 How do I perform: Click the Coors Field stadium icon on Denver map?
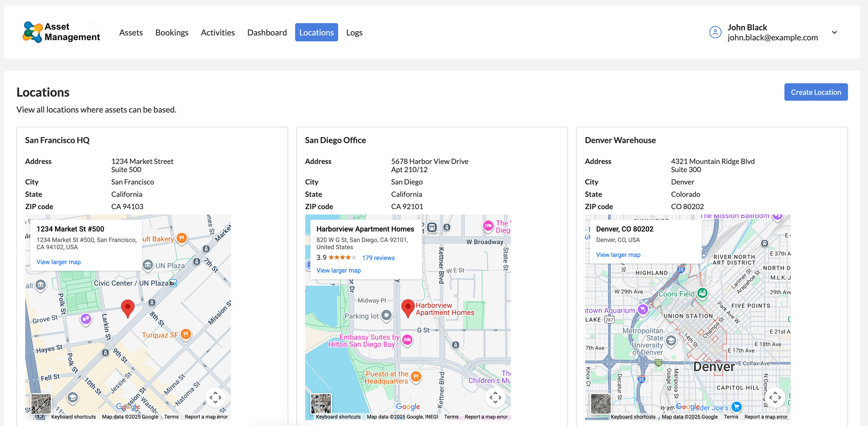[x=702, y=293]
